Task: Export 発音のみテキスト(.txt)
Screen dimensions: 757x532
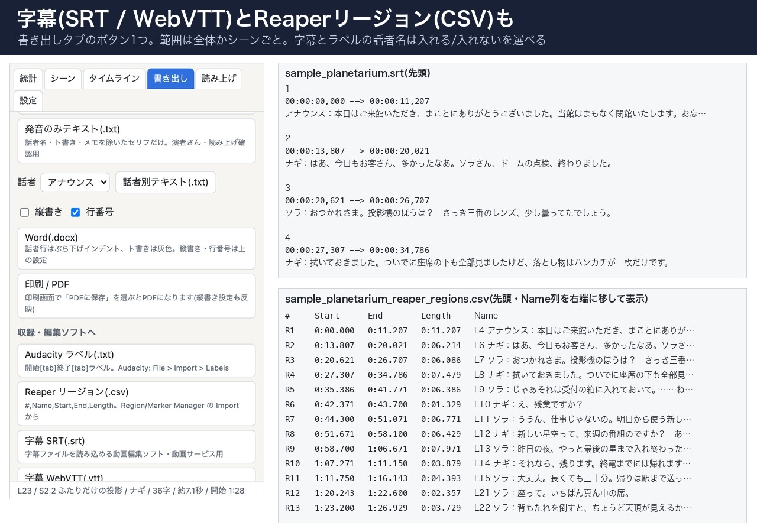Action: pyautogui.click(x=137, y=141)
